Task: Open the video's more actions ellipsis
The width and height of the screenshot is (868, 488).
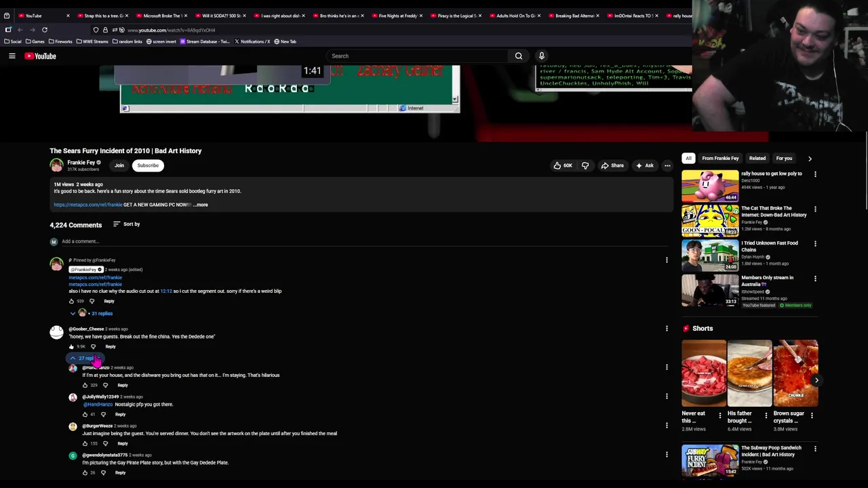Action: click(x=667, y=165)
